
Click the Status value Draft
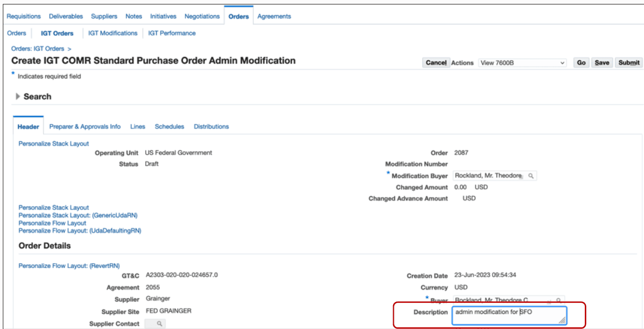pos(151,164)
